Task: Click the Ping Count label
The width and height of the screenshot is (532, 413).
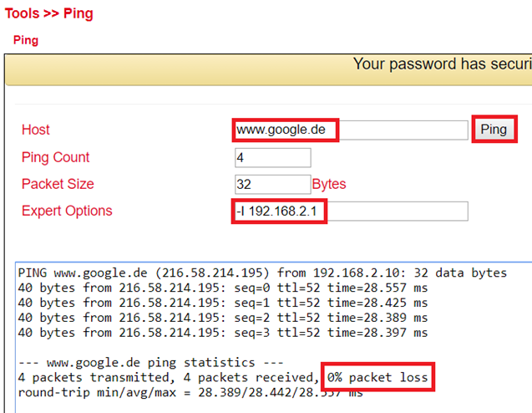Action: 55,157
